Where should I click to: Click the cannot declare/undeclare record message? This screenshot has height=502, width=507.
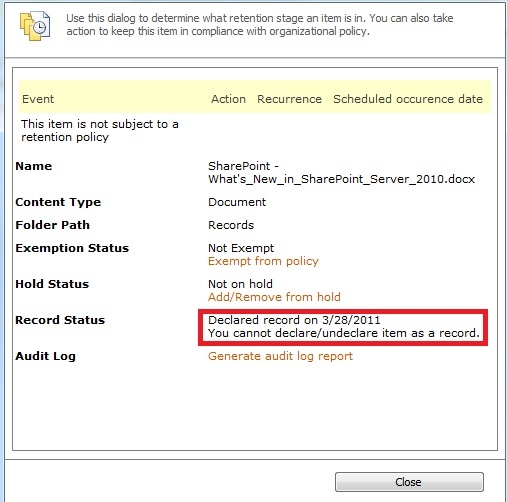[x=344, y=333]
